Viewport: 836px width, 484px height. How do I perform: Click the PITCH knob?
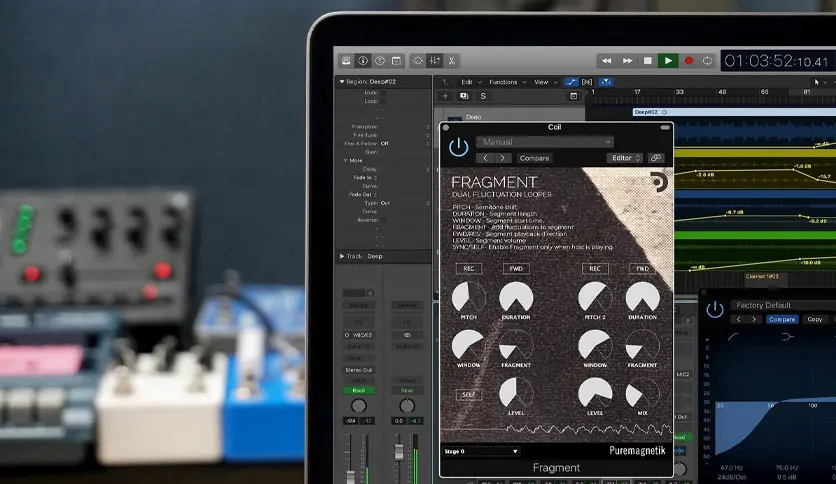469,297
